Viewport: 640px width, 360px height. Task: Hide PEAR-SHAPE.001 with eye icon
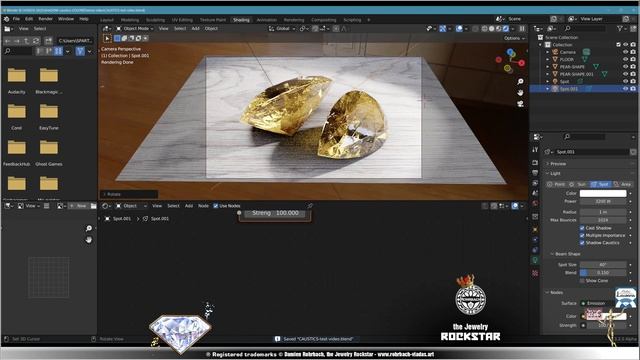(x=625, y=74)
